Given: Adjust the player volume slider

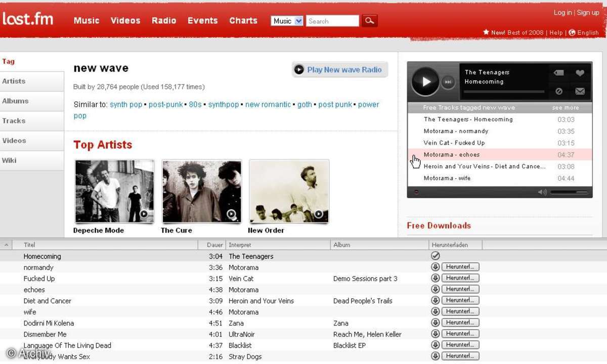Looking at the screenshot, I should (x=569, y=192).
